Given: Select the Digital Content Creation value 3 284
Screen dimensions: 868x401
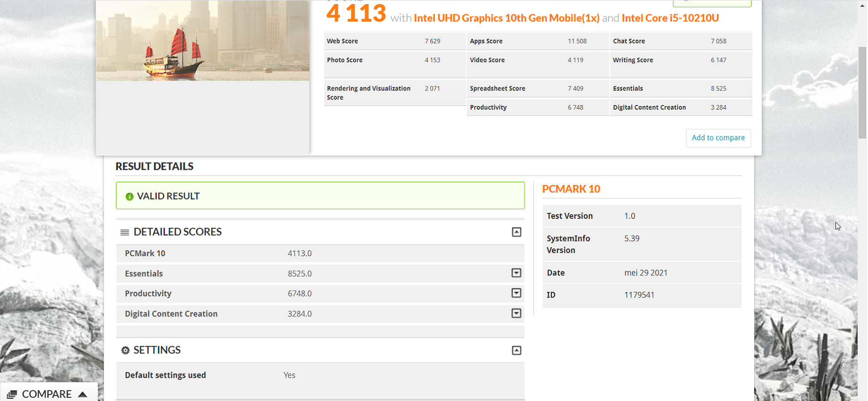Looking at the screenshot, I should click(718, 107).
